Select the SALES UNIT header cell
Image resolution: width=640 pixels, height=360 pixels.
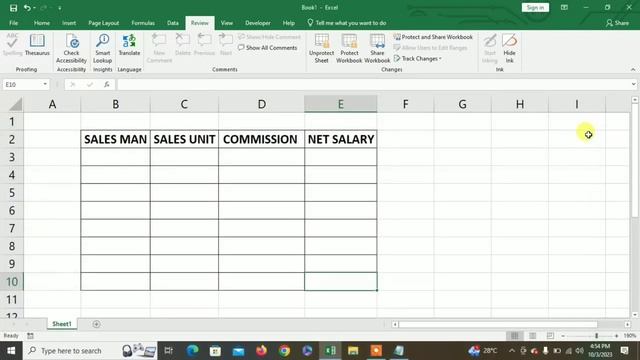pos(184,139)
